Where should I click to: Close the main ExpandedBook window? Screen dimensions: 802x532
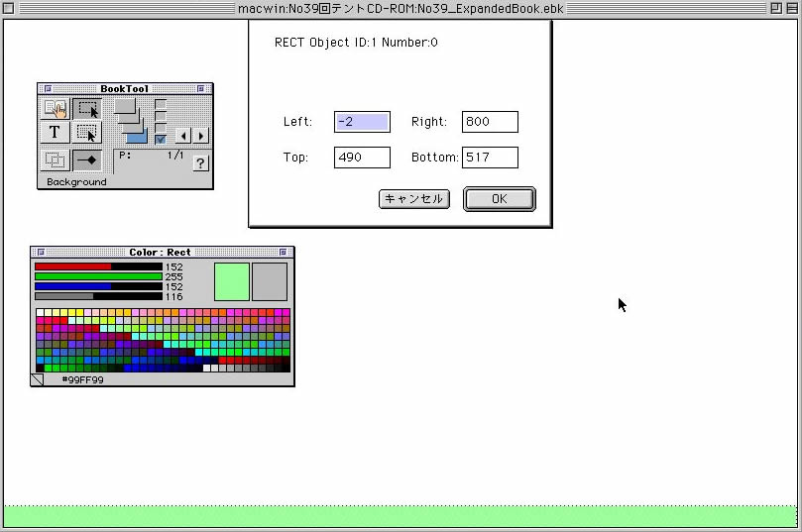[x=9, y=8]
